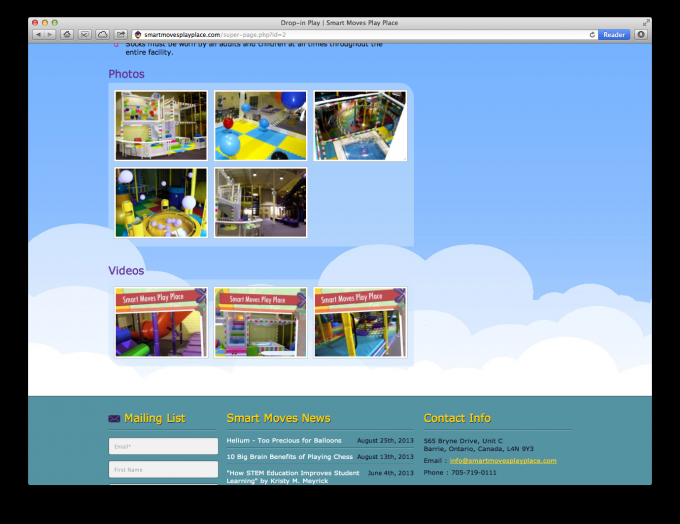Open 'Helium - Too Precious for Balloons' article
This screenshot has width=680, height=524.
(283, 440)
